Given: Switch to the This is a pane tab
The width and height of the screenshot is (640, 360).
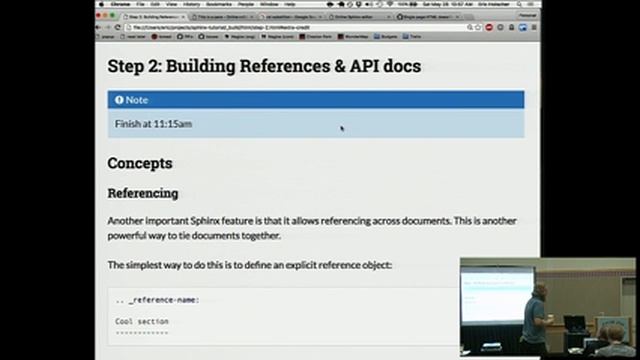Looking at the screenshot, I should (x=222, y=17).
